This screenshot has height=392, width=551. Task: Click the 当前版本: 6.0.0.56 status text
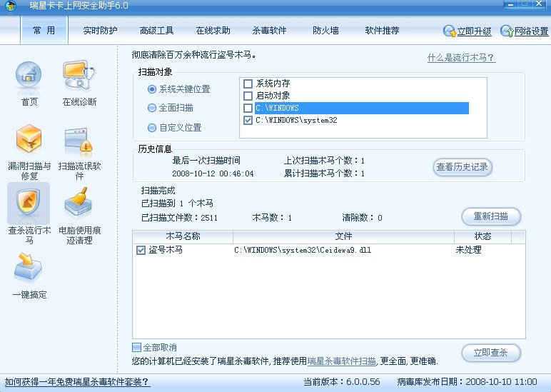click(342, 382)
